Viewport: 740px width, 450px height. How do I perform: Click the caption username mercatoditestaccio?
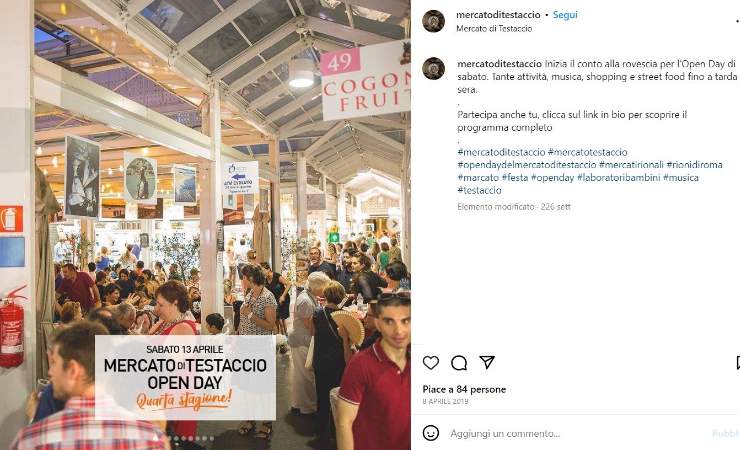tap(499, 64)
